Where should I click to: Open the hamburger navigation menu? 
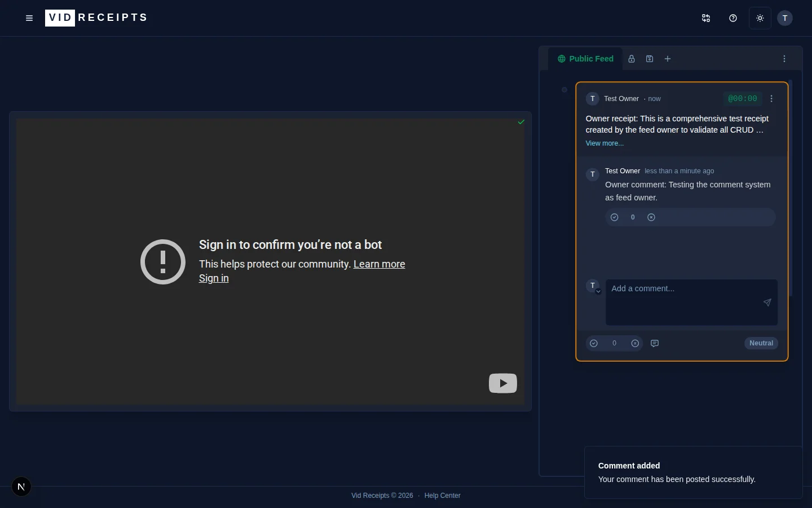point(29,18)
